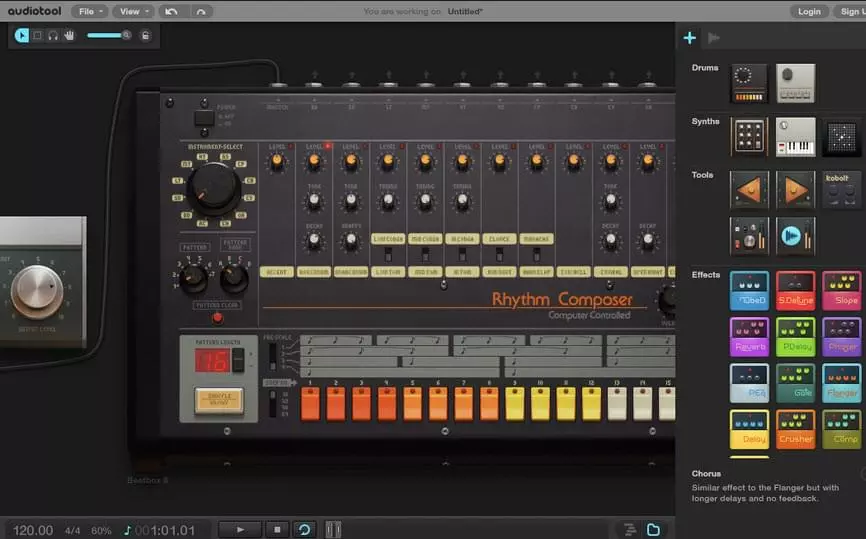Image resolution: width=866 pixels, height=539 pixels.
Task: Add the right-pointing orange triangle tool
Action: [x=795, y=190]
